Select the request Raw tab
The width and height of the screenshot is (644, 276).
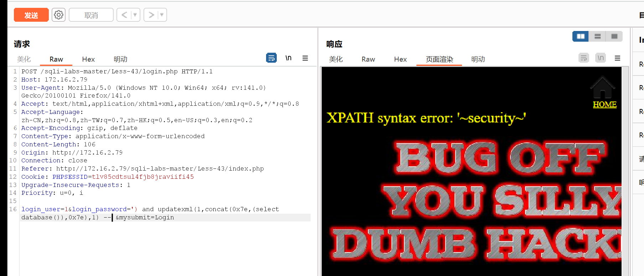point(56,59)
